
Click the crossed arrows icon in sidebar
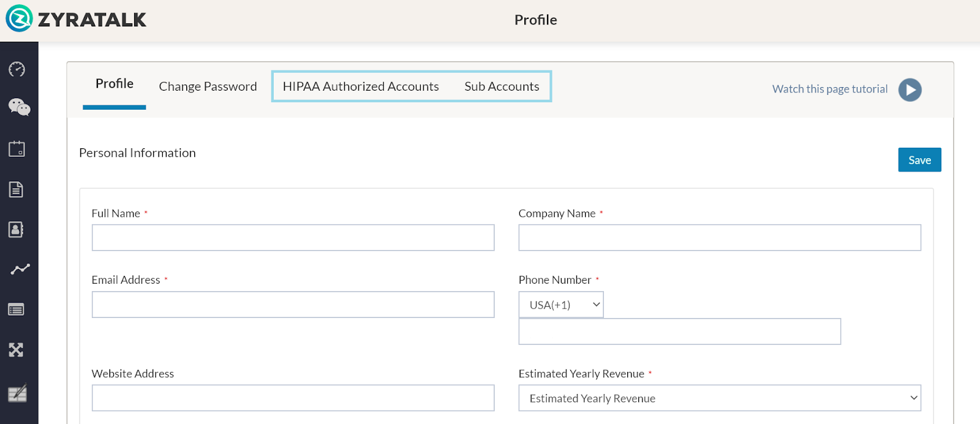(17, 350)
